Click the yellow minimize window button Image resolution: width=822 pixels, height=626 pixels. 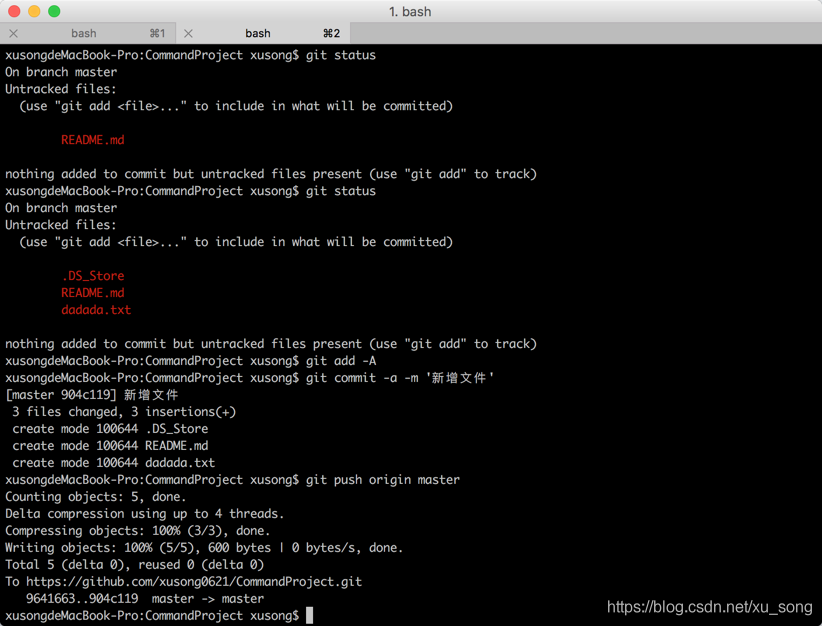(x=34, y=11)
